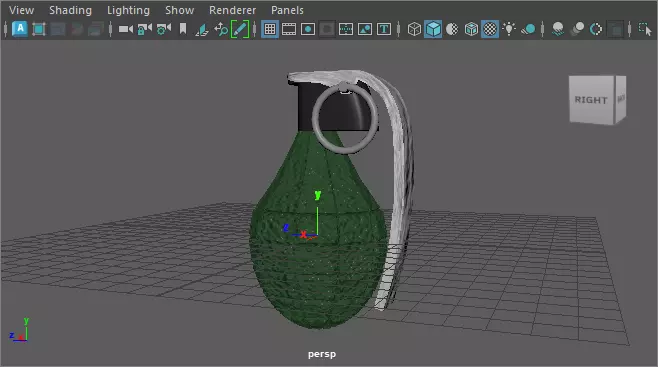Click the teal square region icon
658x367 pixels.
(x=39, y=29)
